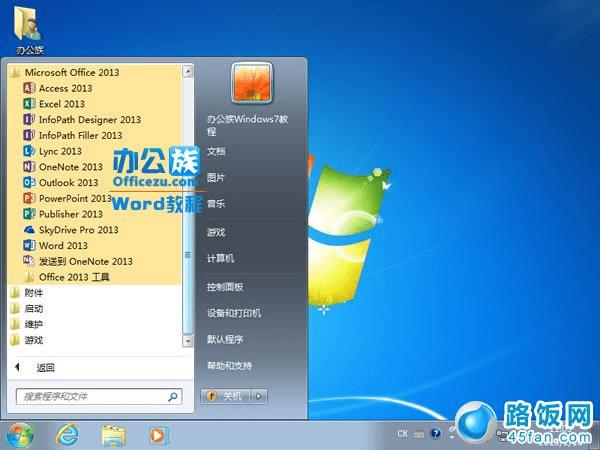Screen dimensions: 600x450
Task: Collapse the Microsoft Office 2013 folder
Action: (64, 72)
